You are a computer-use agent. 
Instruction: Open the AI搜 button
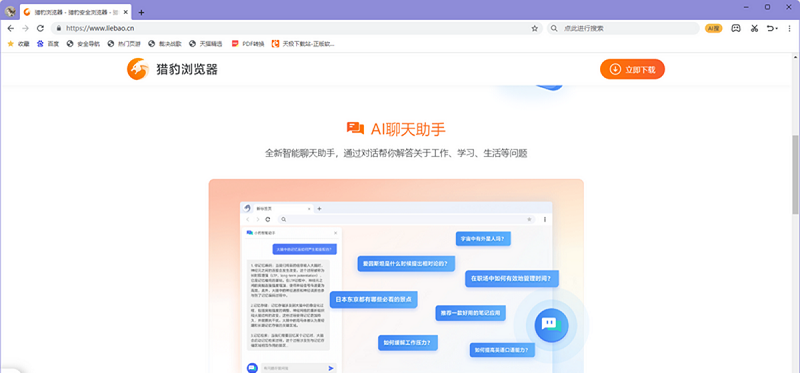tap(714, 29)
